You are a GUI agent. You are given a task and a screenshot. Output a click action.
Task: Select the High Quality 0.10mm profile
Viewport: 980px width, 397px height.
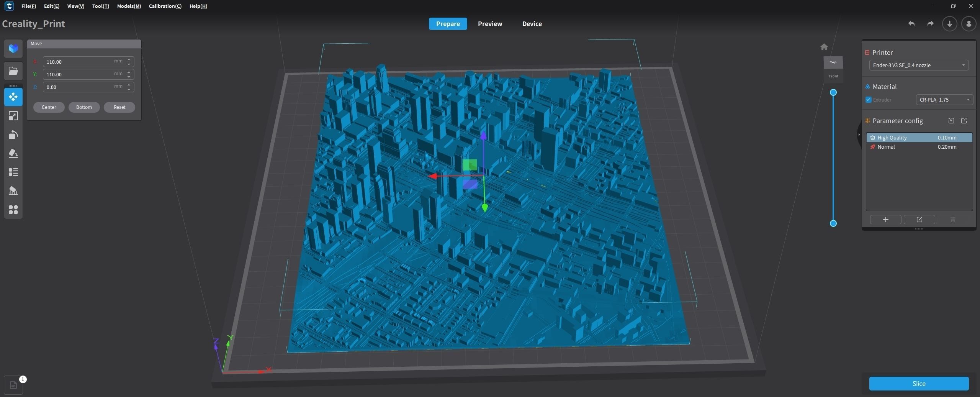[x=919, y=138]
